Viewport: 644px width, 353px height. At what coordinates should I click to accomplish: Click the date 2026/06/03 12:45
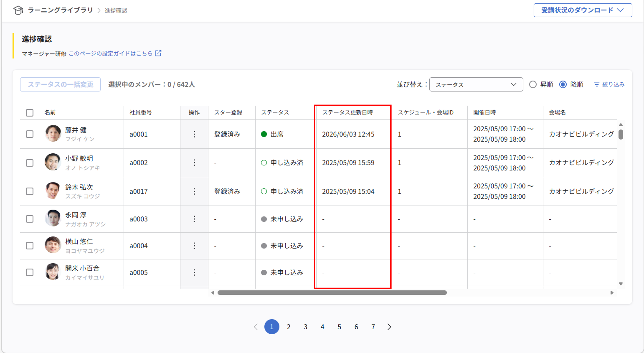(348, 134)
